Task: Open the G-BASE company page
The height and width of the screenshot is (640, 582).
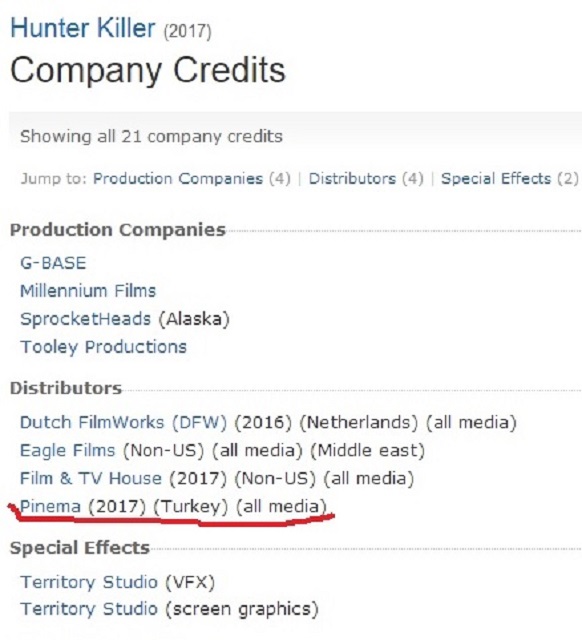Action: [x=53, y=263]
